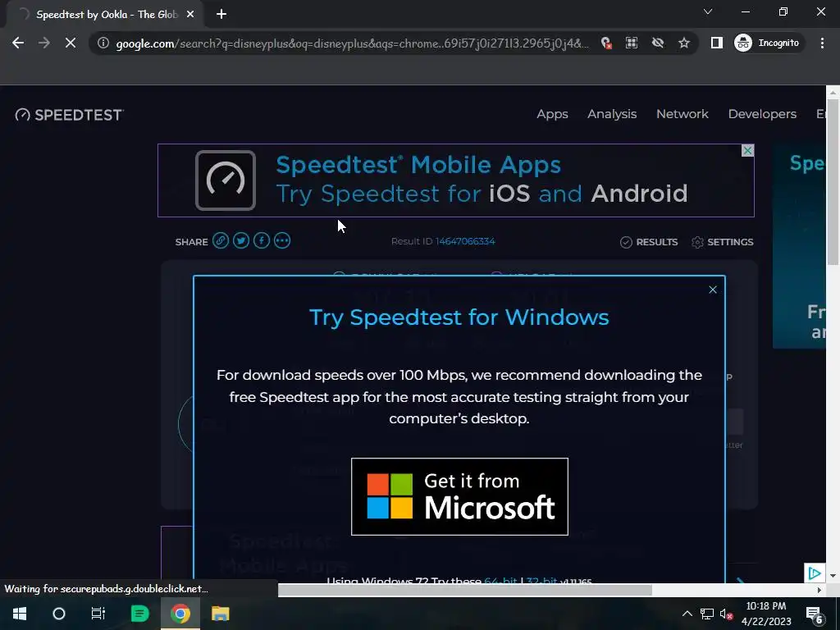Click Result ID 14647066334 link

tap(465, 241)
